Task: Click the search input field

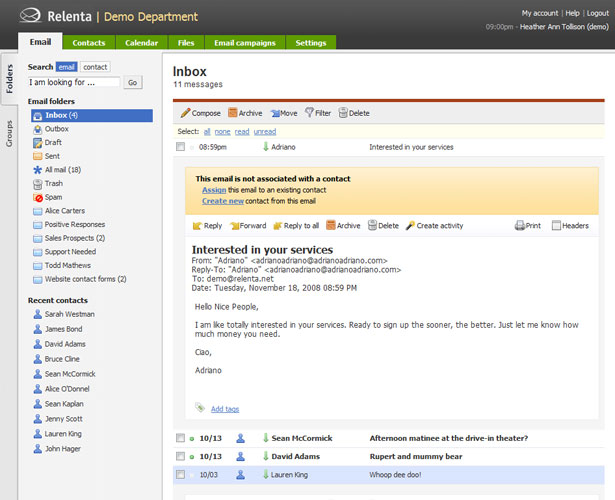Action: coord(74,82)
